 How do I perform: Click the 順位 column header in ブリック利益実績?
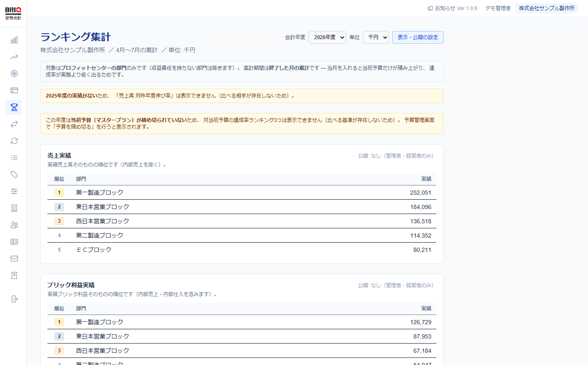pyautogui.click(x=59, y=309)
